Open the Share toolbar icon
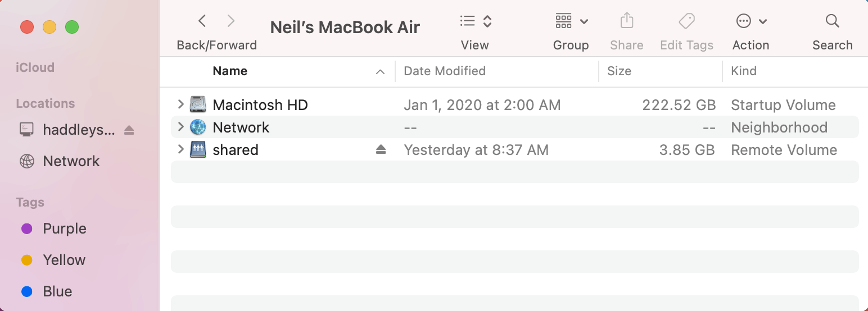This screenshot has height=311, width=868. pyautogui.click(x=626, y=21)
